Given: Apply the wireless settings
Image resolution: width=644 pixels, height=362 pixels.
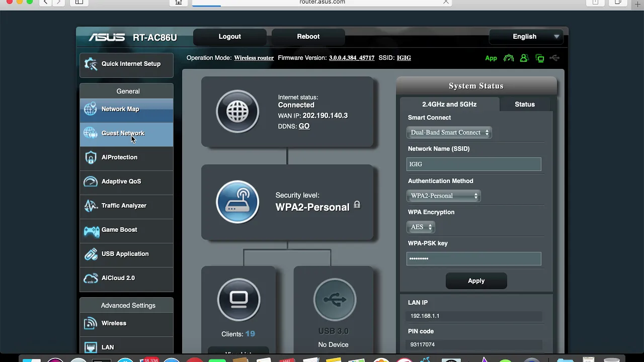Looking at the screenshot, I should click(476, 281).
